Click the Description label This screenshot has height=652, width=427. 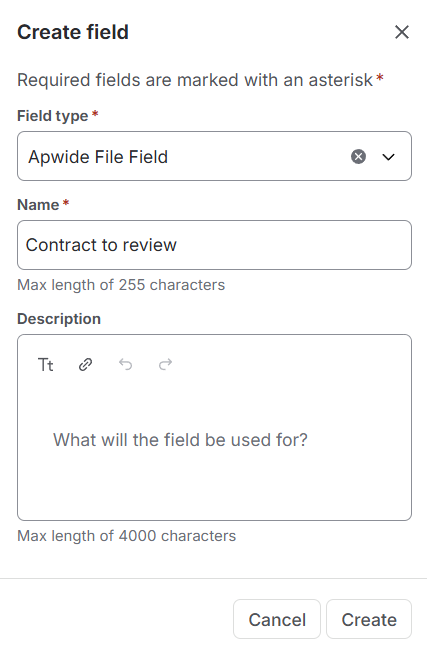tap(59, 319)
